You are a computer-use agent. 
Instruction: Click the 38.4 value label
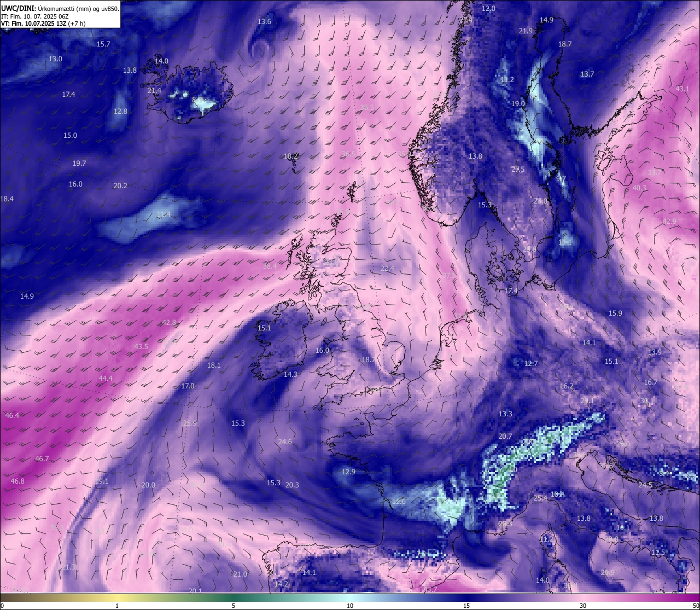pos(270,266)
